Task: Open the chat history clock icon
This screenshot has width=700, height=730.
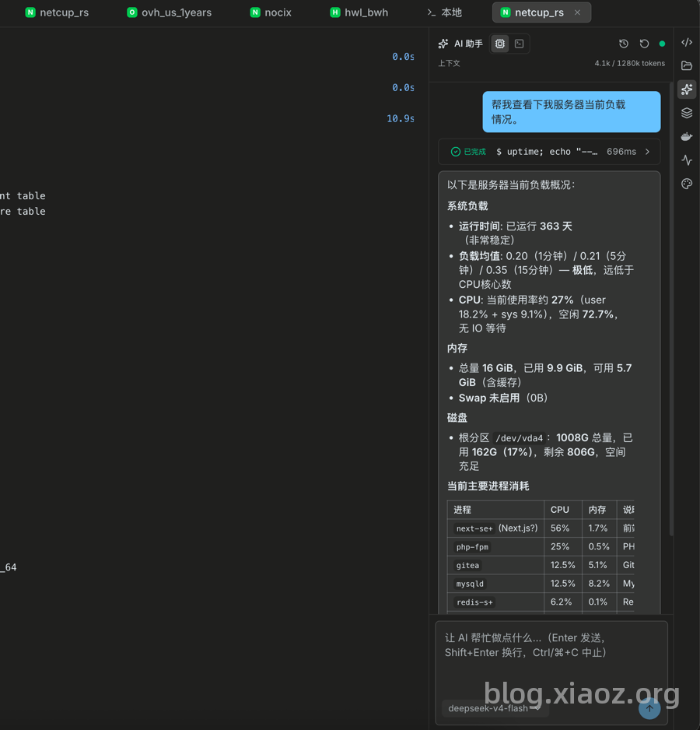Action: point(624,44)
